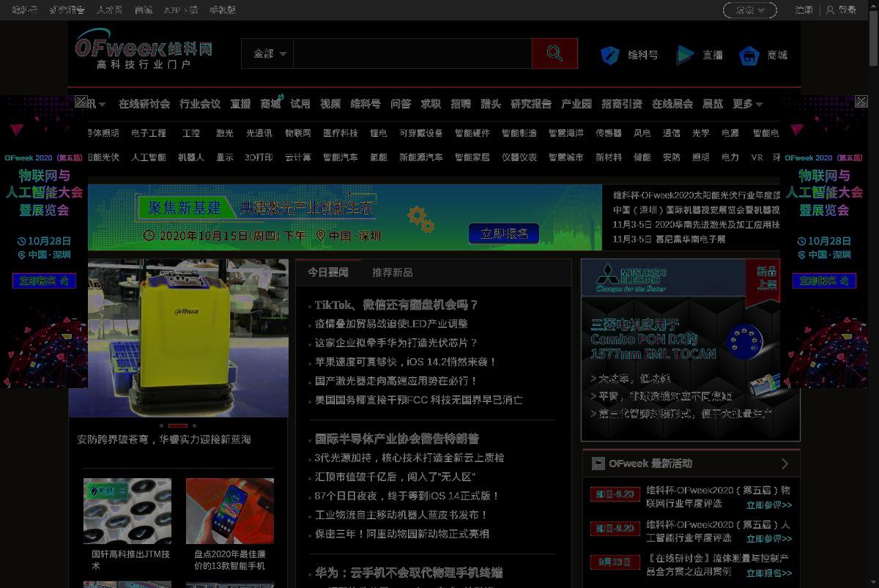
Task: Open article 疫情叠加贸易战迫使LED产业调整
Action: tap(391, 324)
